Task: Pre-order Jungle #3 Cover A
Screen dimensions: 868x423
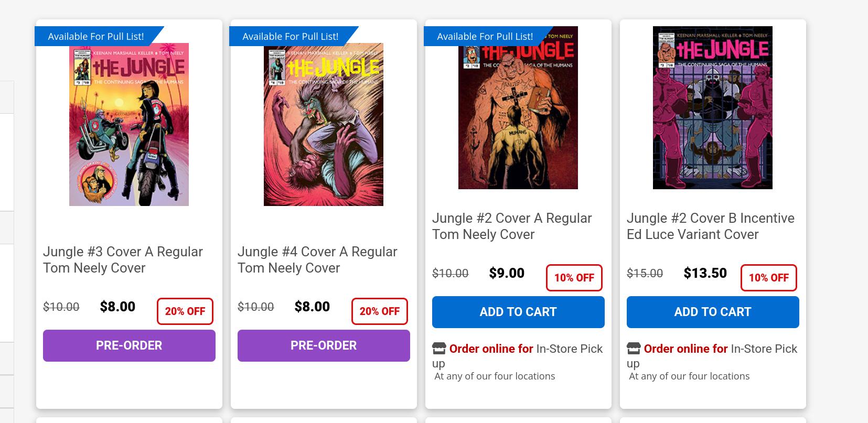Action: 129,345
